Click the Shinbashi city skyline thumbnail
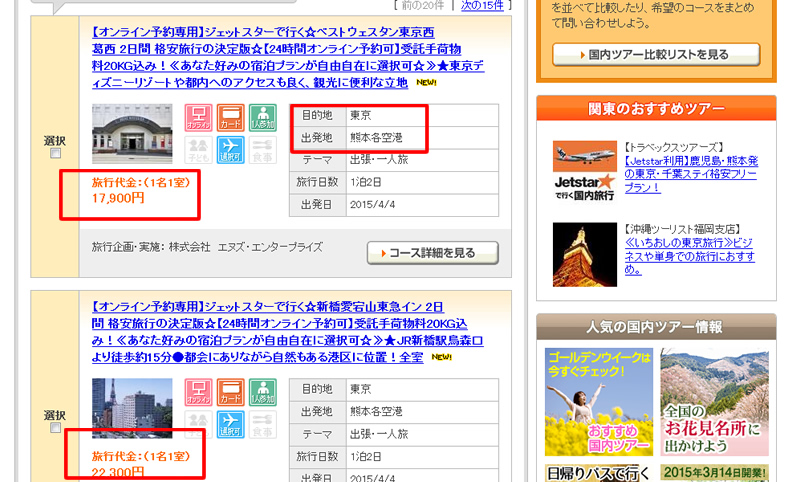Screen dimensions: 790x482 pos(132,408)
